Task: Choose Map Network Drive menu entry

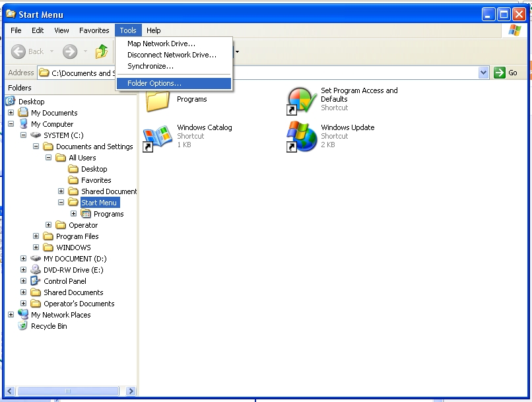Action: tap(174, 44)
